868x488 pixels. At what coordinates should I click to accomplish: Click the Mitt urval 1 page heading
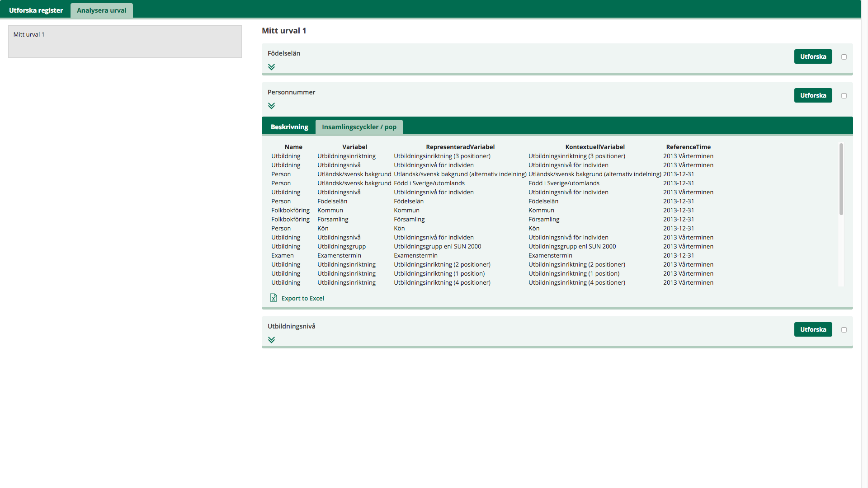point(284,31)
